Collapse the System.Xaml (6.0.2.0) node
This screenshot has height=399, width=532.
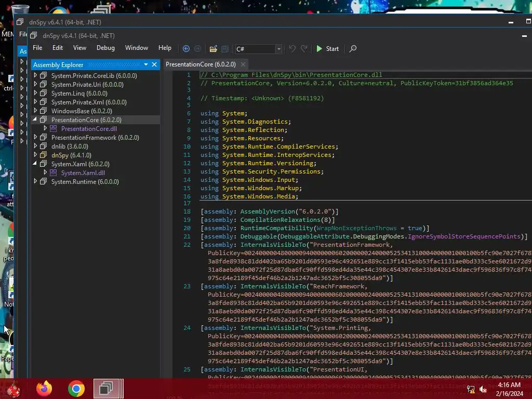(x=35, y=164)
